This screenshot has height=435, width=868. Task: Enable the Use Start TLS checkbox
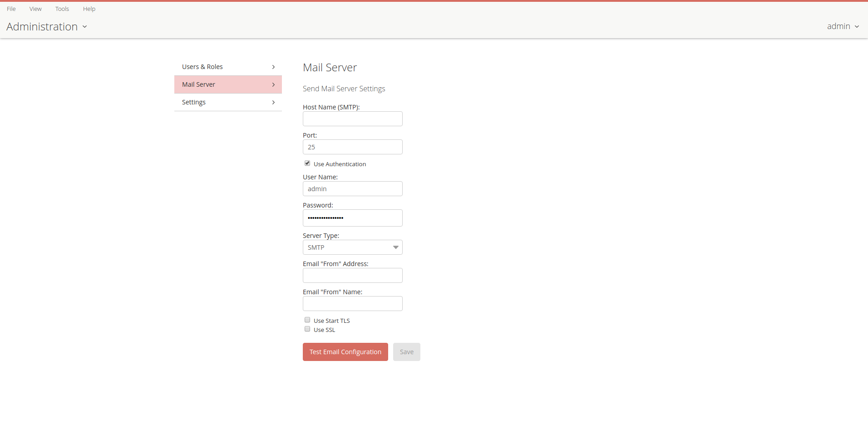pos(307,320)
